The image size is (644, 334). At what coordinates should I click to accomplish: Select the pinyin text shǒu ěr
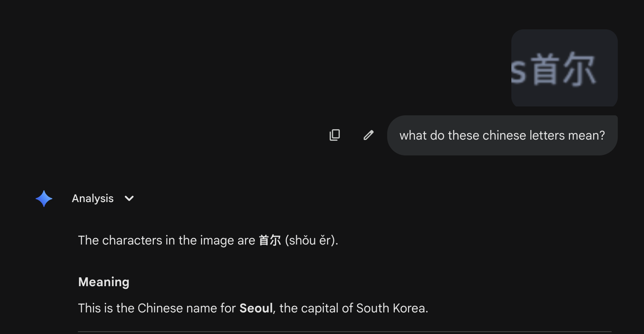[310, 240]
